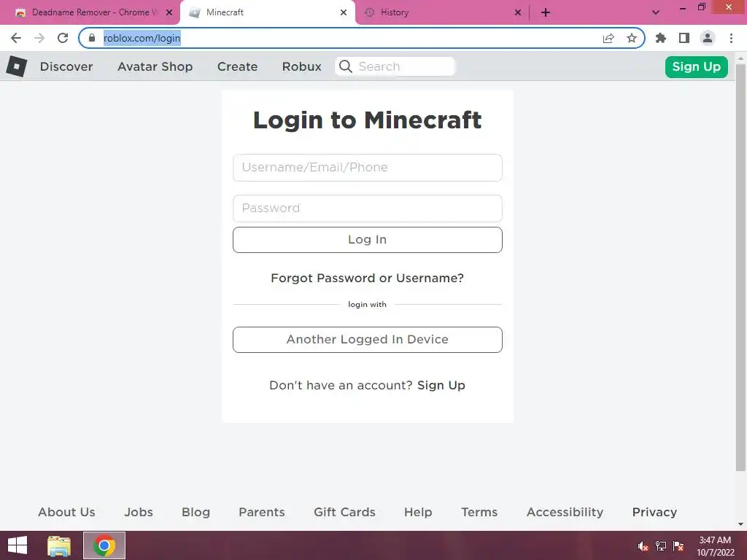Click the Log In button

[x=368, y=239]
